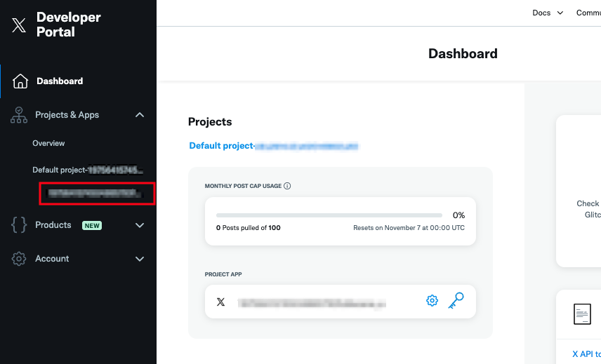Open project app settings gear icon
Screen dimensions: 601x364
[x=432, y=301]
